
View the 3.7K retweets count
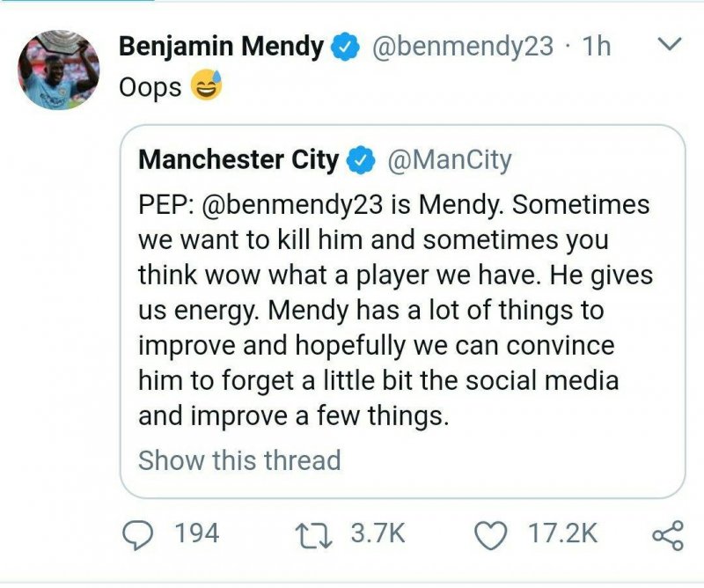[x=377, y=533]
